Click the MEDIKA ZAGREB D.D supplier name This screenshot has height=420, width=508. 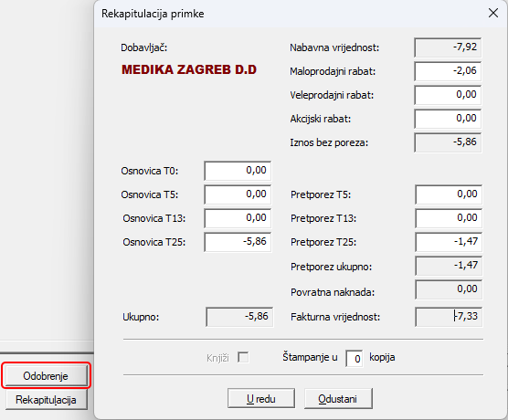tap(189, 69)
